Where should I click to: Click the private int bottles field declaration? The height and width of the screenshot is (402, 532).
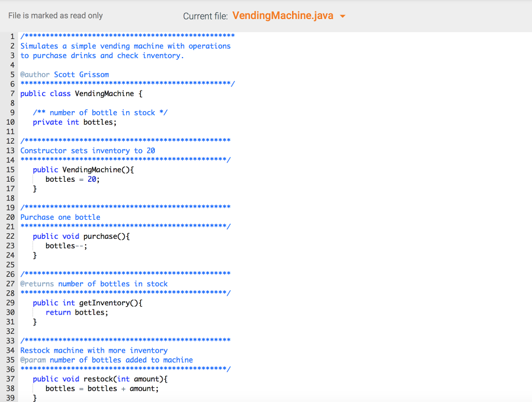tap(73, 122)
